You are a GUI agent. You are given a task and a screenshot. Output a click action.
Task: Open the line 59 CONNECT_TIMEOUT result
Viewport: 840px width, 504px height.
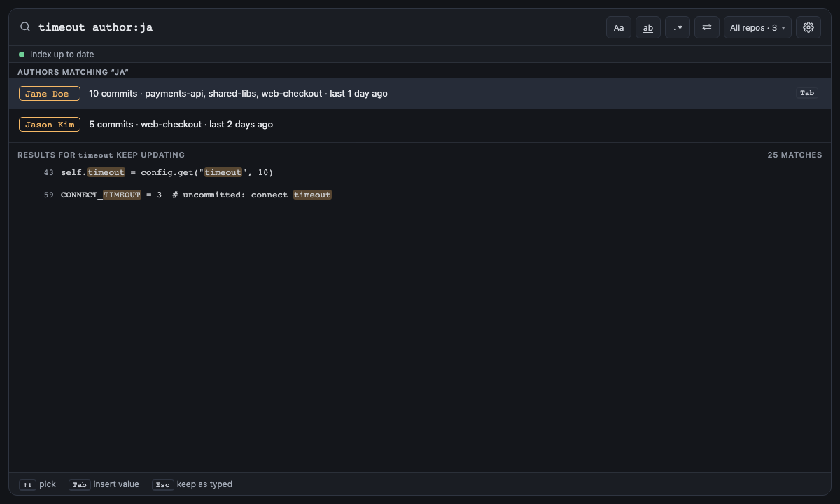(420, 195)
